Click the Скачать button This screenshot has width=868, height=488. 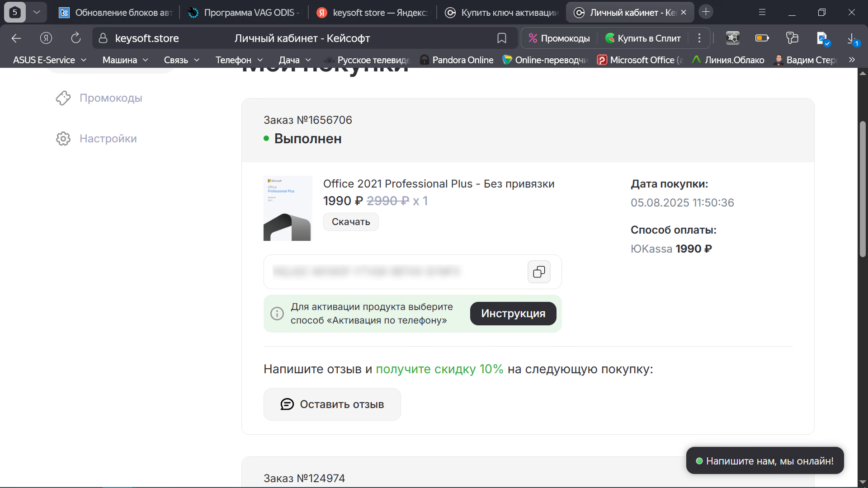[x=351, y=222]
